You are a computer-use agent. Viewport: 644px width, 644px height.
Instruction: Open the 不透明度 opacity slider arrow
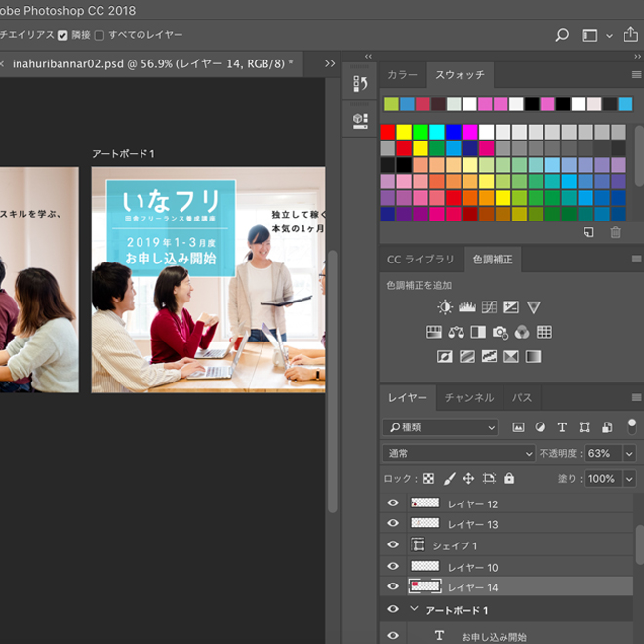point(629,454)
